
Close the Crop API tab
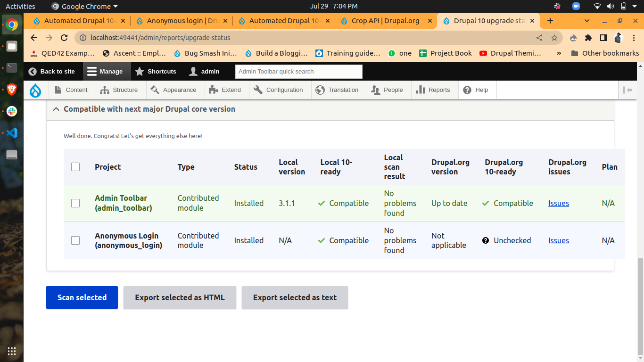click(x=429, y=21)
